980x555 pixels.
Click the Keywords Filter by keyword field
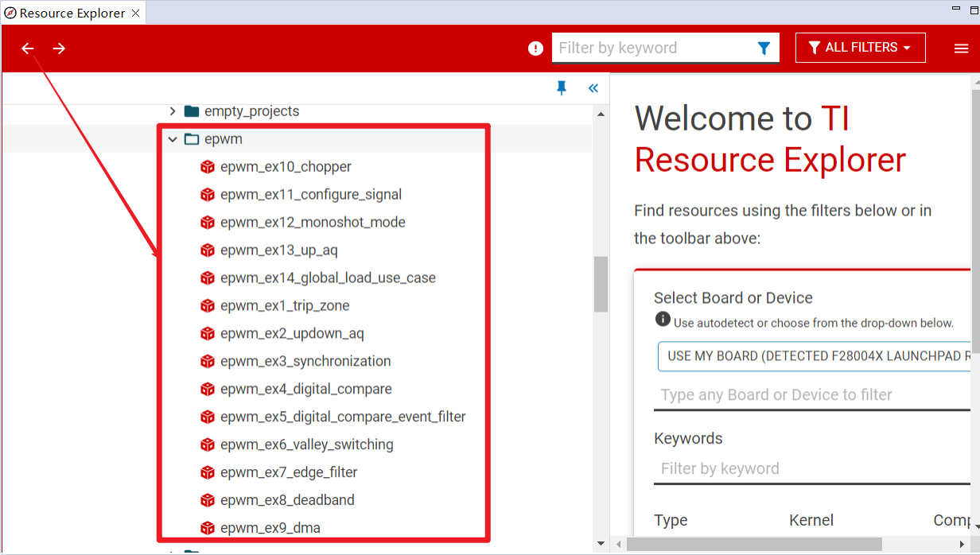[x=811, y=469]
